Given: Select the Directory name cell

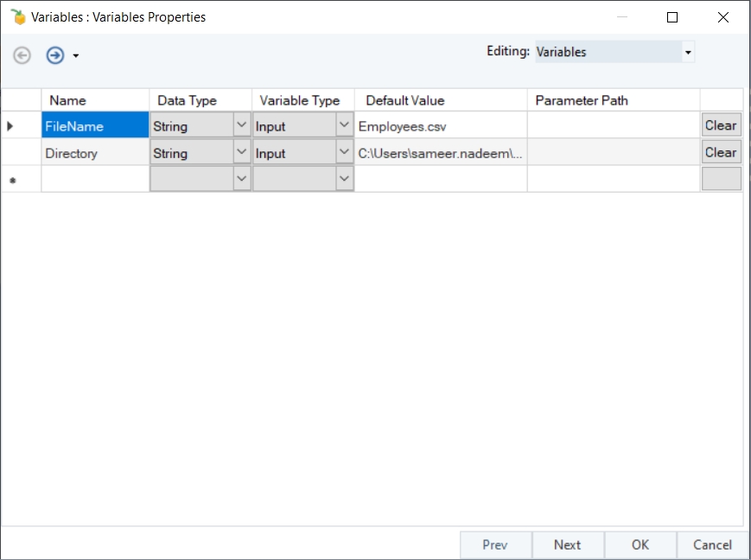Looking at the screenshot, I should (x=95, y=153).
